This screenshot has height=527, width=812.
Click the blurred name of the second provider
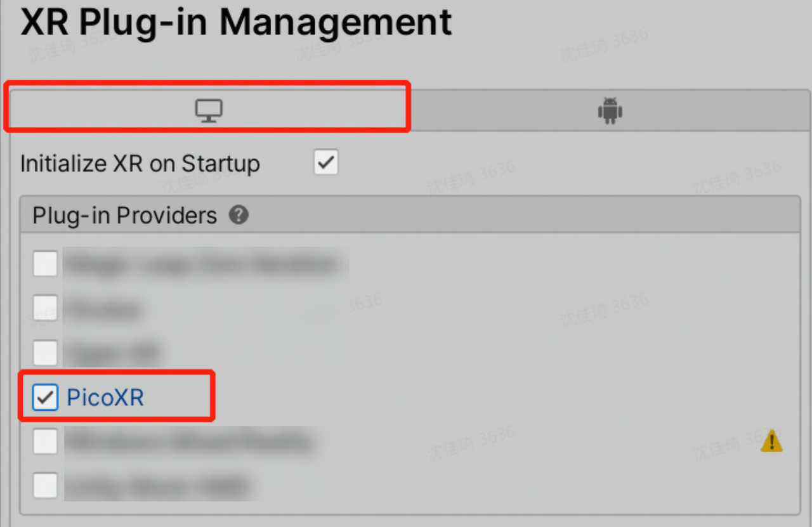click(x=103, y=309)
